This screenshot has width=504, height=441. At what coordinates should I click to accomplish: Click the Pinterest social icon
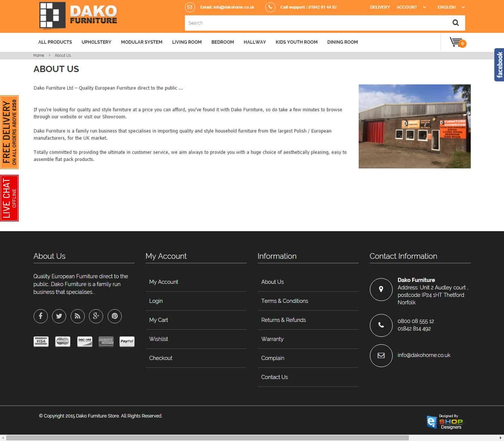click(115, 316)
